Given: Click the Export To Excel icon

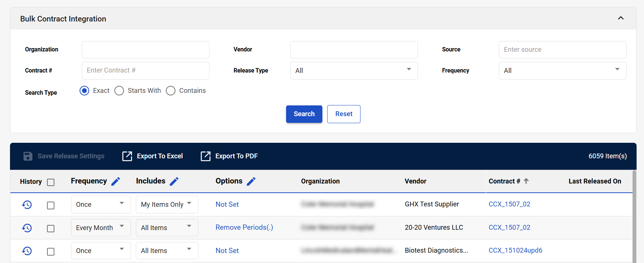Looking at the screenshot, I should pyautogui.click(x=127, y=156).
